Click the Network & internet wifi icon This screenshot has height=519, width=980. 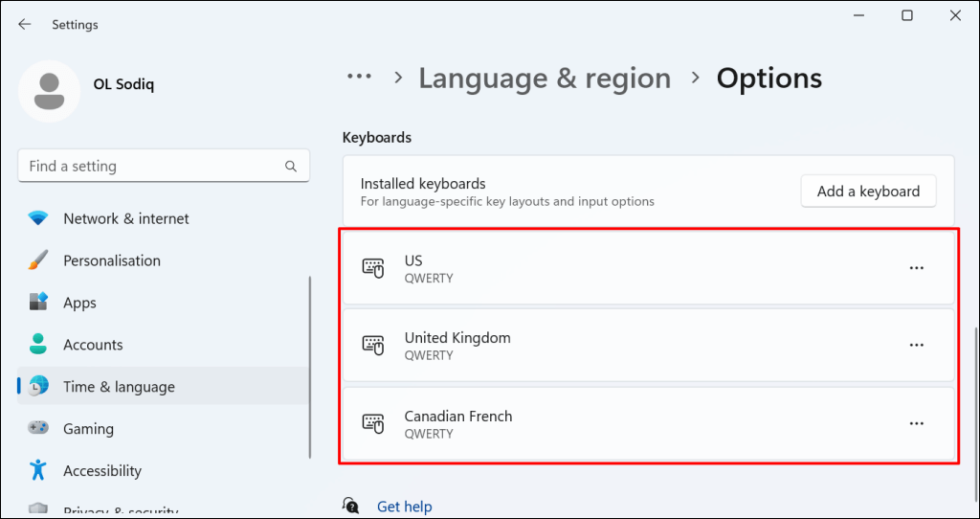coord(38,218)
